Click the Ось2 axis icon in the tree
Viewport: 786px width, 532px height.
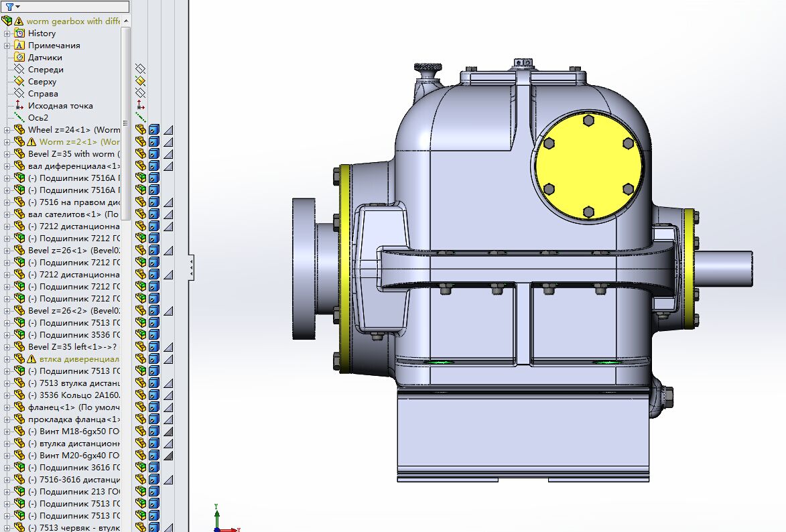[x=19, y=117]
